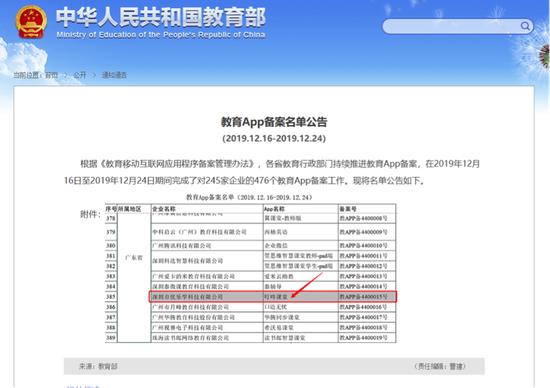Click the 责任编辑 credit text
The height and width of the screenshot is (388, 550).
[x=440, y=366]
